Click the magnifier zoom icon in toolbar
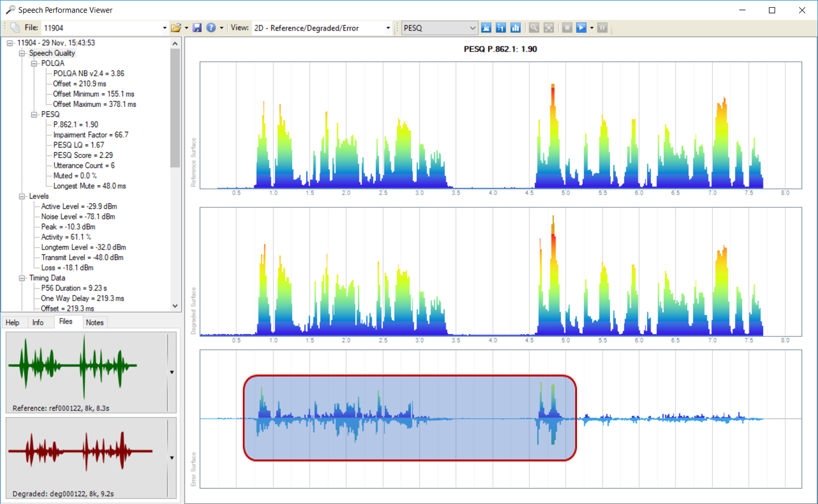The image size is (818, 504). click(x=534, y=28)
